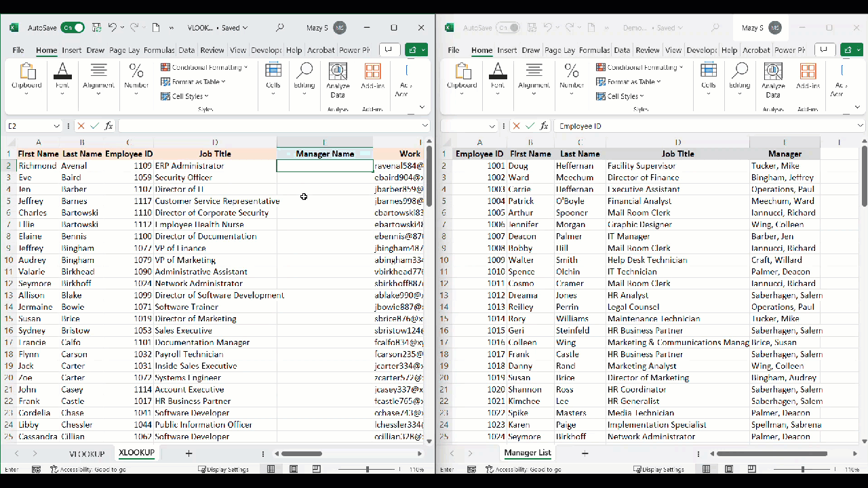The height and width of the screenshot is (488, 868).
Task: Switch to Page Layout view in status bar
Action: click(294, 468)
